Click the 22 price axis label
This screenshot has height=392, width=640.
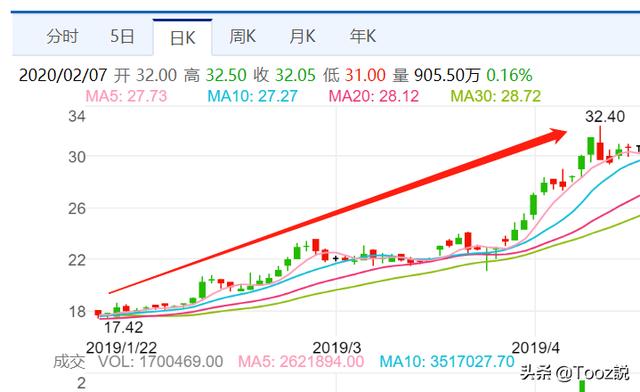click(77, 260)
